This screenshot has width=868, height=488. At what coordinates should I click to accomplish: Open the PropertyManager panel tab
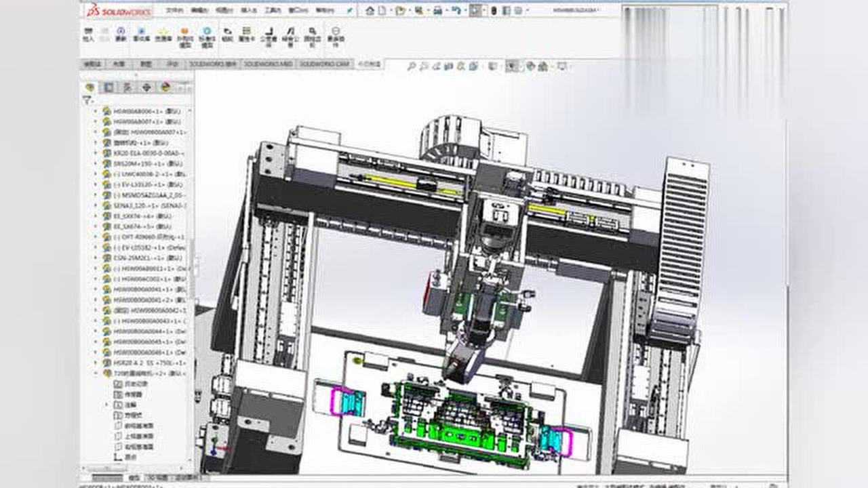click(108, 87)
